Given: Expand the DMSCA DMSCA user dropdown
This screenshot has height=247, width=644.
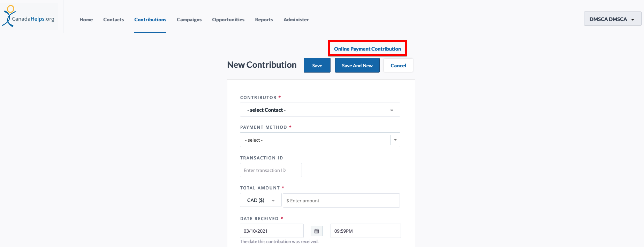Looking at the screenshot, I should 612,19.
